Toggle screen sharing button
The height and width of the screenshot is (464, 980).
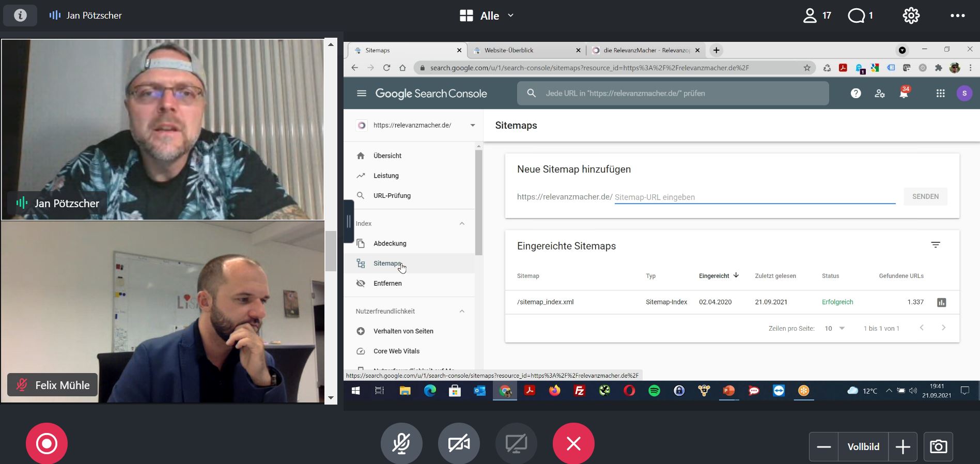(516, 443)
